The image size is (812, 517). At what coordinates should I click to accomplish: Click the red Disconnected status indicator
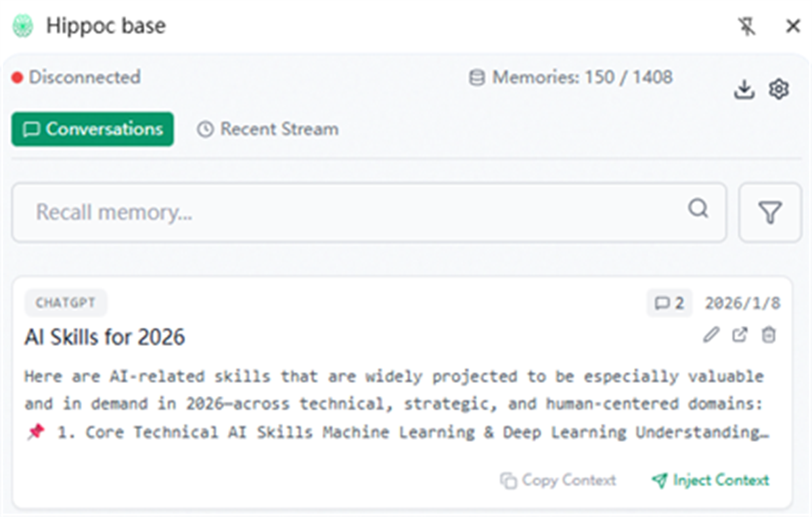tap(17, 77)
